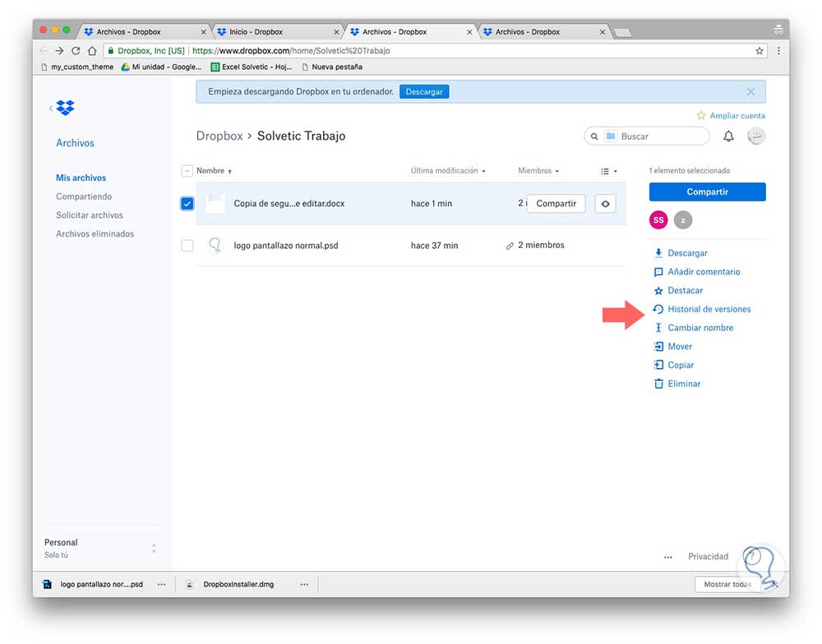822x644 pixels.
Task: Uncheck the Copia de segu...e editar.docx checkbox
Action: pos(187,204)
